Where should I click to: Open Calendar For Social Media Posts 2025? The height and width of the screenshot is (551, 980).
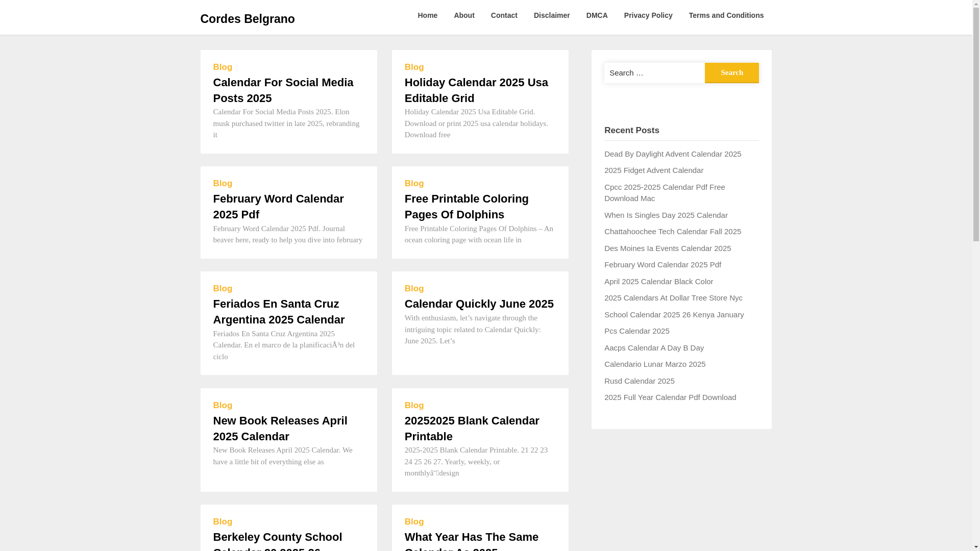tap(283, 90)
